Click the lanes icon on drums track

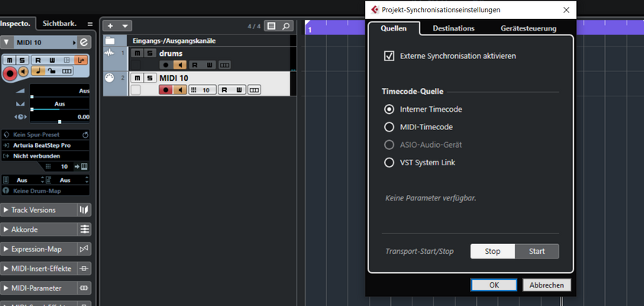pyautogui.click(x=225, y=65)
